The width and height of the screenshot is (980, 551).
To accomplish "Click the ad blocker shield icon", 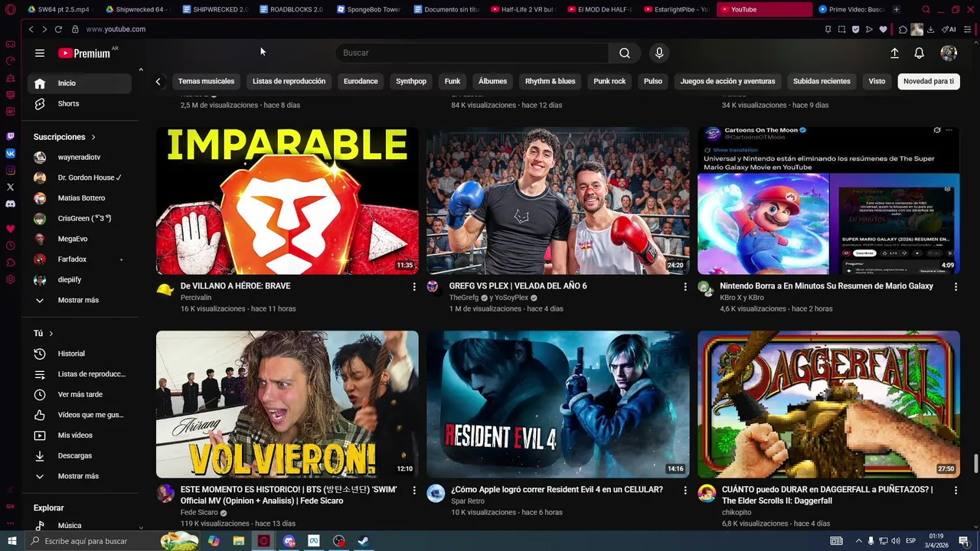I will [x=855, y=29].
